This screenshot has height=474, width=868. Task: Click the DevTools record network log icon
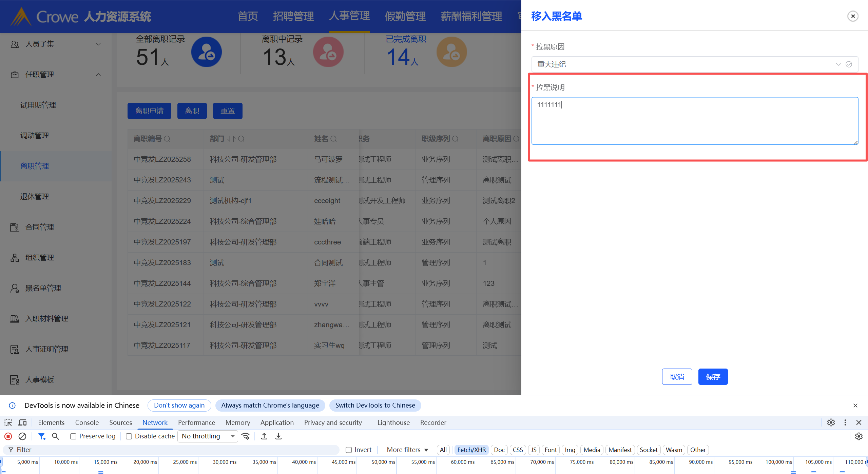[8, 436]
